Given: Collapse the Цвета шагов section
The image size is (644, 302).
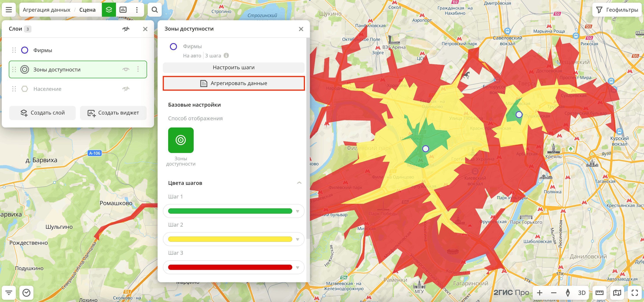Looking at the screenshot, I should pyautogui.click(x=299, y=183).
